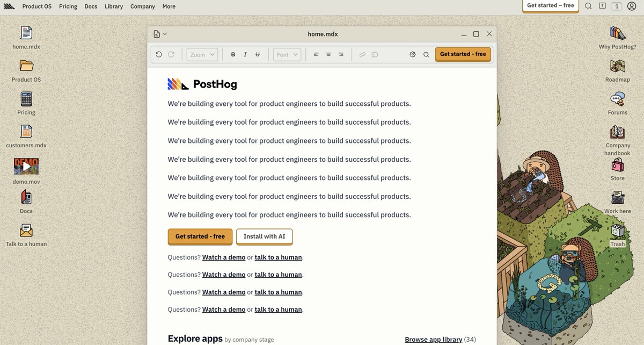
Task: Click Get started - free in editor toolbar
Action: tap(463, 54)
